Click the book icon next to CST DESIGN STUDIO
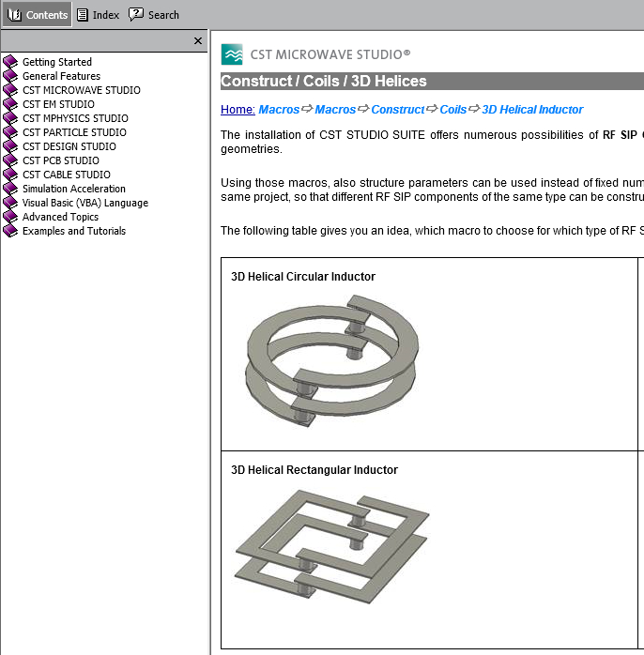The height and width of the screenshot is (655, 644). coord(10,146)
